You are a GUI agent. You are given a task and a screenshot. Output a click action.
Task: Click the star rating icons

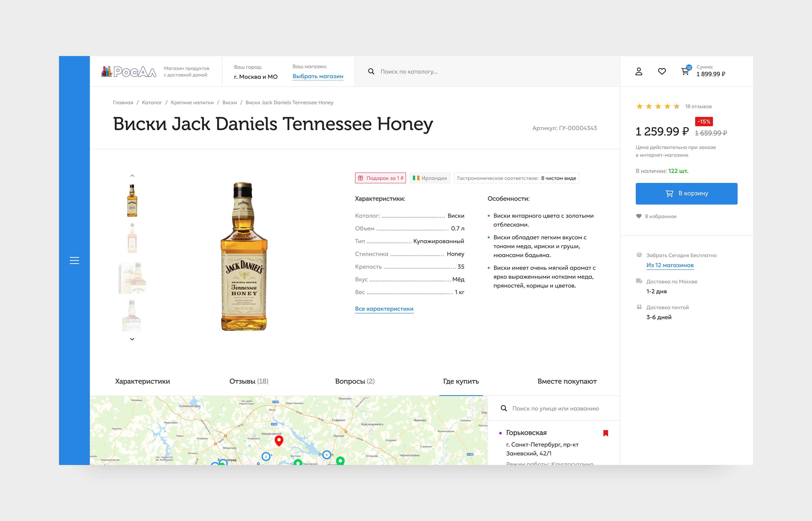click(x=658, y=107)
